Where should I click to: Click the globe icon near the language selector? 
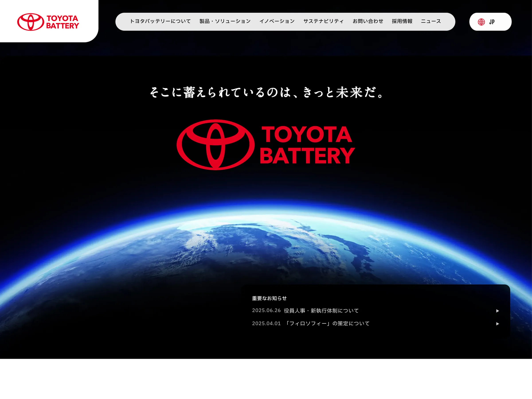click(x=481, y=22)
